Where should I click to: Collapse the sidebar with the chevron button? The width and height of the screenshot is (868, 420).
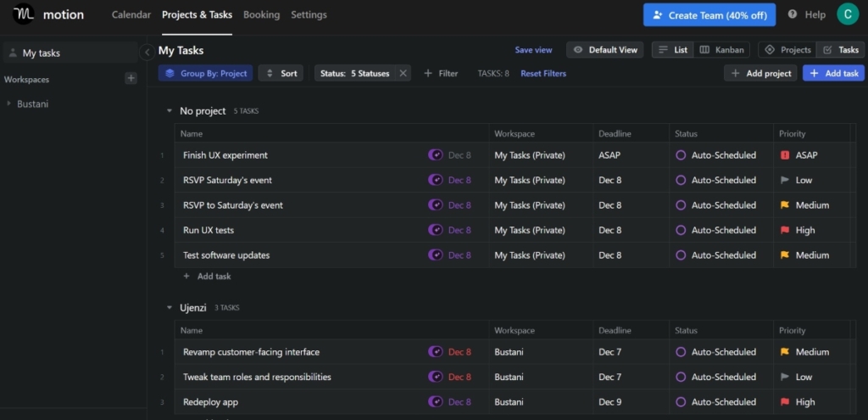147,53
